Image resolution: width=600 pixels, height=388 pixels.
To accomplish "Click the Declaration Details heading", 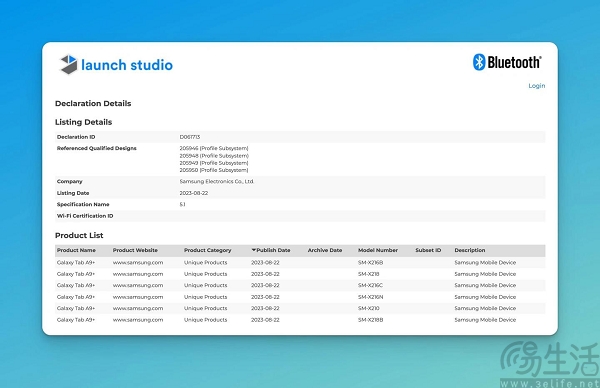I will point(93,103).
